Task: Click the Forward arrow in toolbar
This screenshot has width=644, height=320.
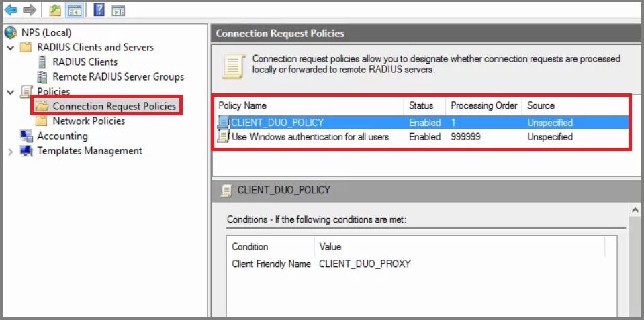Action: [x=29, y=10]
